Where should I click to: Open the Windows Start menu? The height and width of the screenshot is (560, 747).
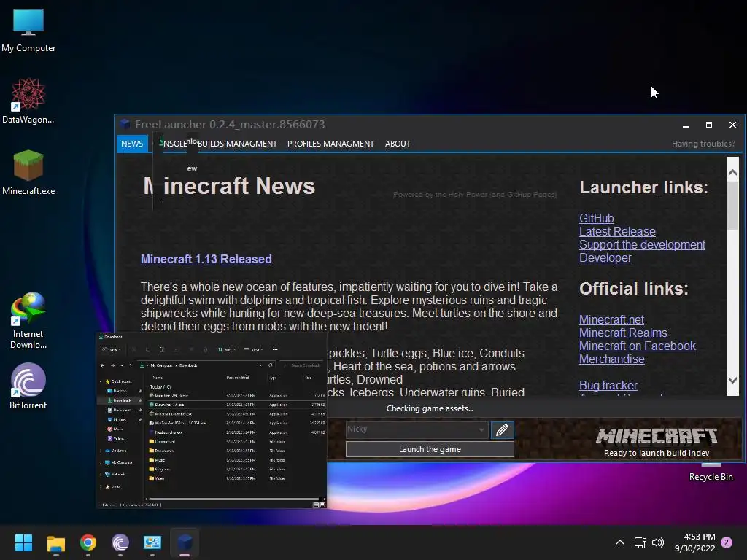tap(23, 542)
